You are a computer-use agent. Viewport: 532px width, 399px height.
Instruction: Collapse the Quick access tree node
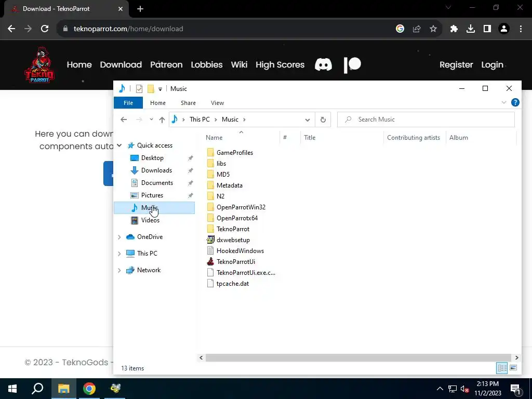[119, 145]
